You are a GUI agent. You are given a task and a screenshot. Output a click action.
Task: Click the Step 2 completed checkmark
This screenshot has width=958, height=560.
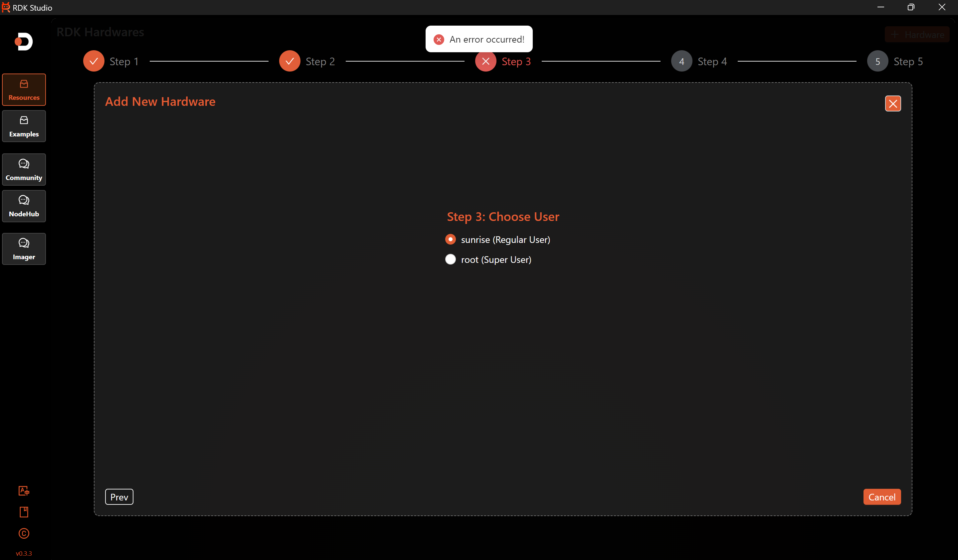(x=290, y=61)
